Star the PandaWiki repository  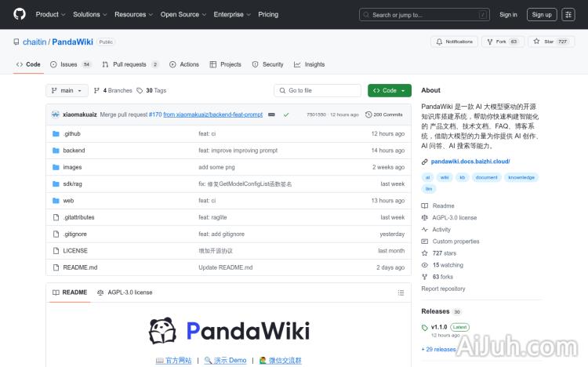(551, 42)
